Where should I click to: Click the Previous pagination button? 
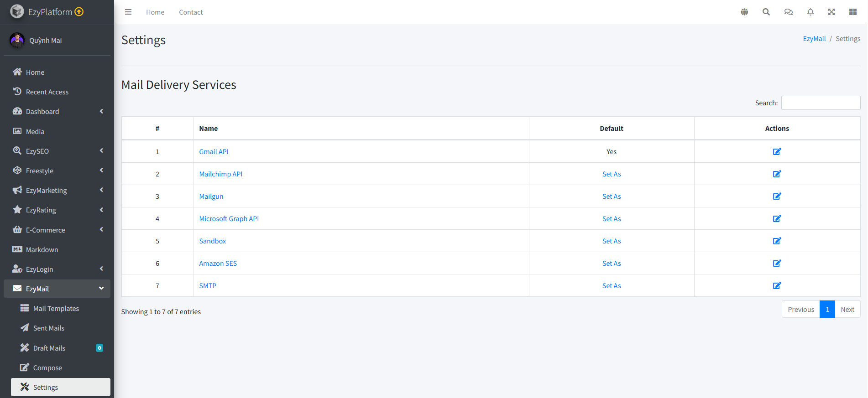[x=801, y=309]
